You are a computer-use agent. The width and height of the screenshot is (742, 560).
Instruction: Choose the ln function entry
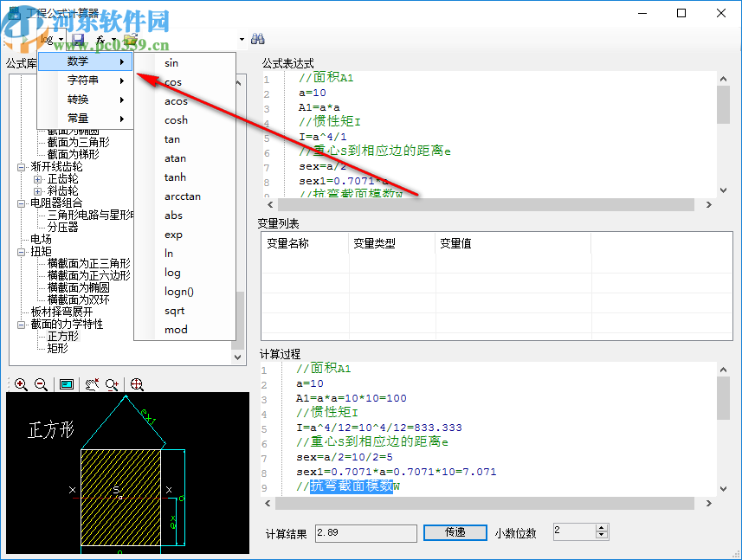[185, 254]
